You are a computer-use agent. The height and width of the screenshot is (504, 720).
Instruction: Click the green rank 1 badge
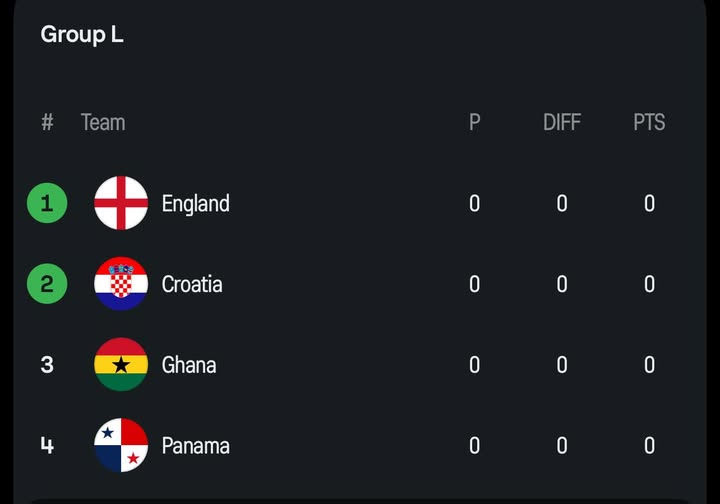point(47,204)
